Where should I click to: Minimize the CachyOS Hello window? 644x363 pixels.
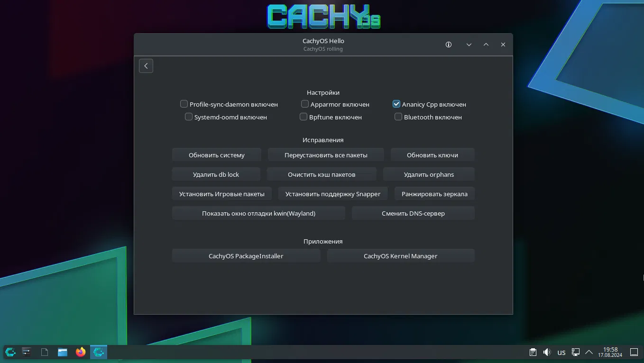tap(469, 45)
